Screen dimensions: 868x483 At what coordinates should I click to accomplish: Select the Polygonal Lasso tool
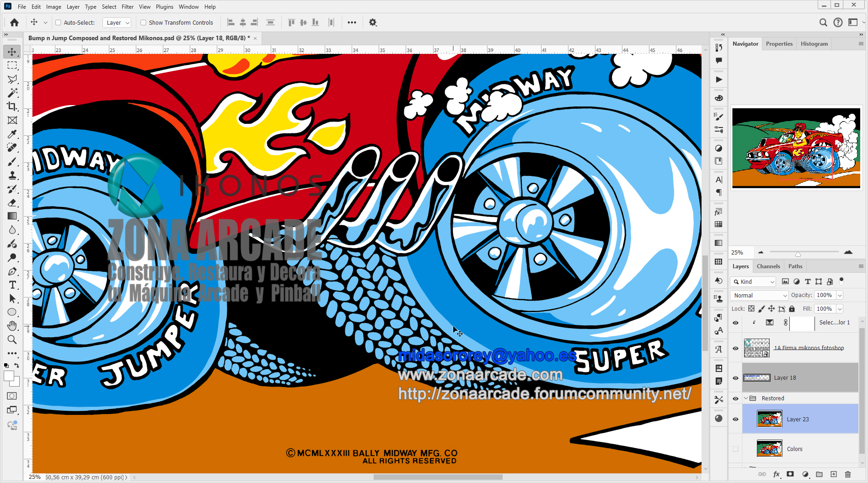tap(12, 79)
